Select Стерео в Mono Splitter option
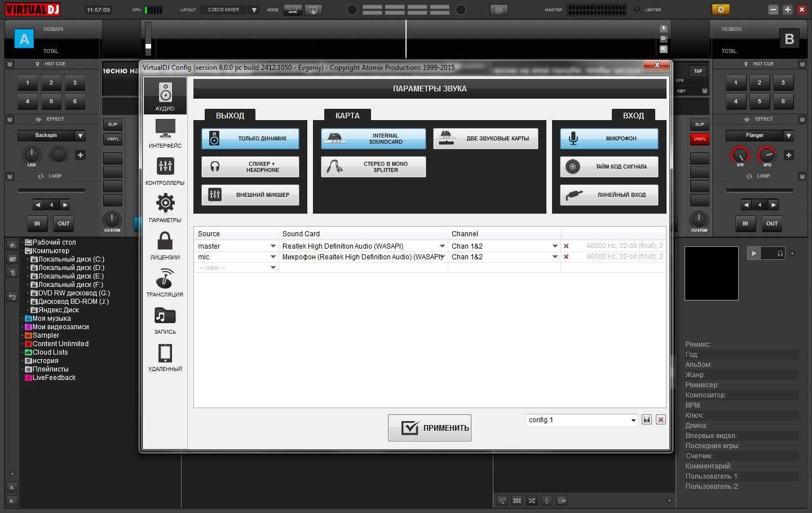 (x=373, y=166)
